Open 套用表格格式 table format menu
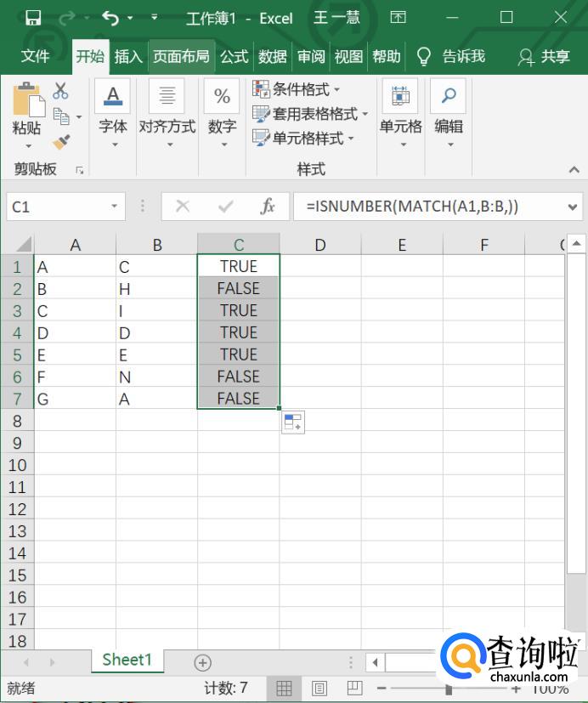The width and height of the screenshot is (588, 703). pyautogui.click(x=310, y=114)
